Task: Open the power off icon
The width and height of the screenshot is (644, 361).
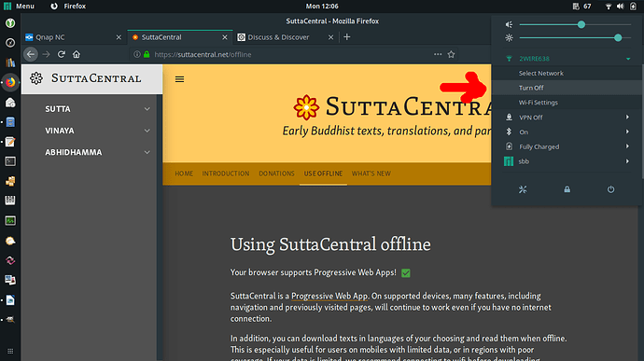Action: point(610,189)
